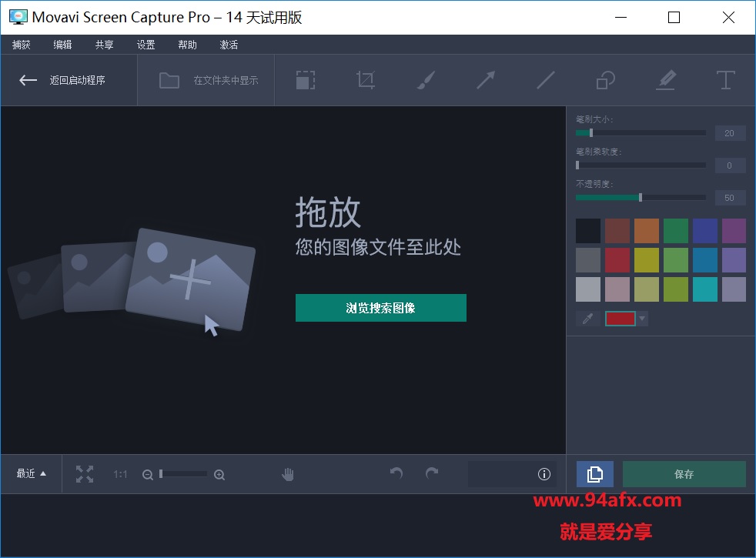The width and height of the screenshot is (756, 558).
Task: Select the Text tool
Action: point(726,80)
